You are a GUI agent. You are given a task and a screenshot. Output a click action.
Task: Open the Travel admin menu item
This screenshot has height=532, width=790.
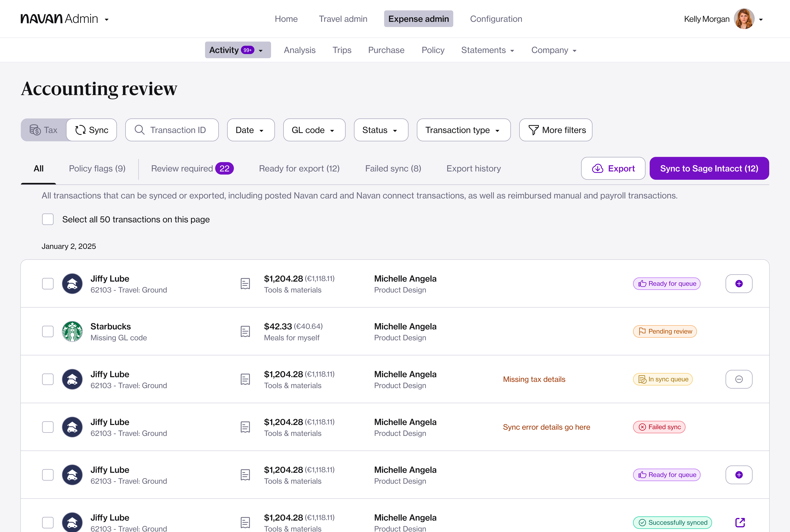[x=343, y=19]
